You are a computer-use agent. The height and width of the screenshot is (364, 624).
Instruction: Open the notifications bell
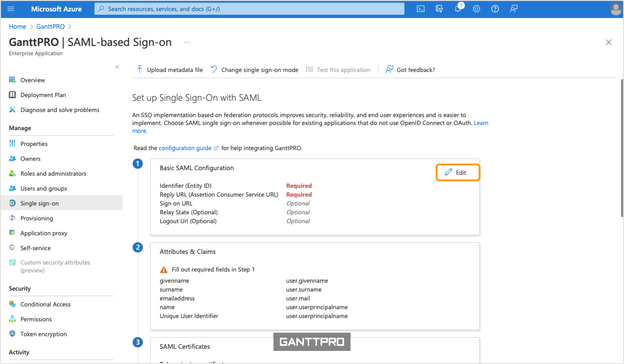point(458,9)
